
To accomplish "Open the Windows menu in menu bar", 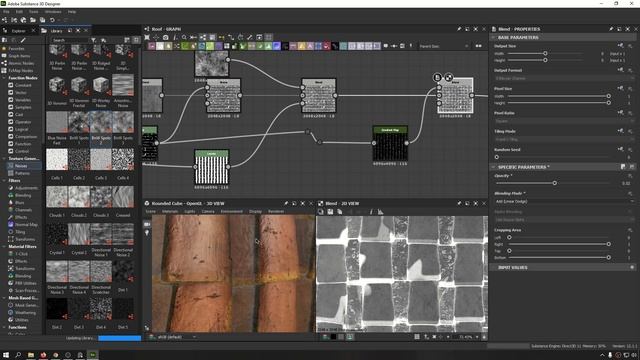I will [x=53, y=12].
